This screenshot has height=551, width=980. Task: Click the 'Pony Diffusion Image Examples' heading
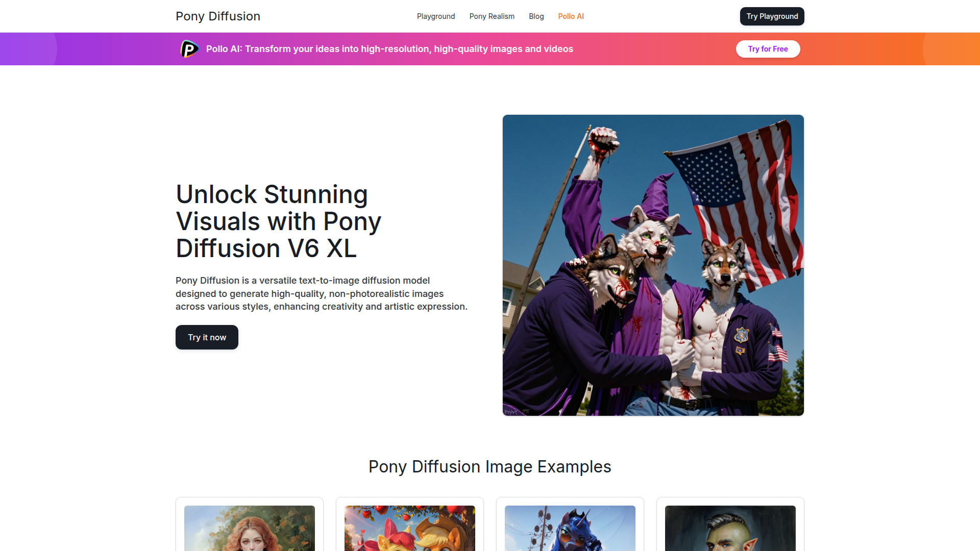490,467
